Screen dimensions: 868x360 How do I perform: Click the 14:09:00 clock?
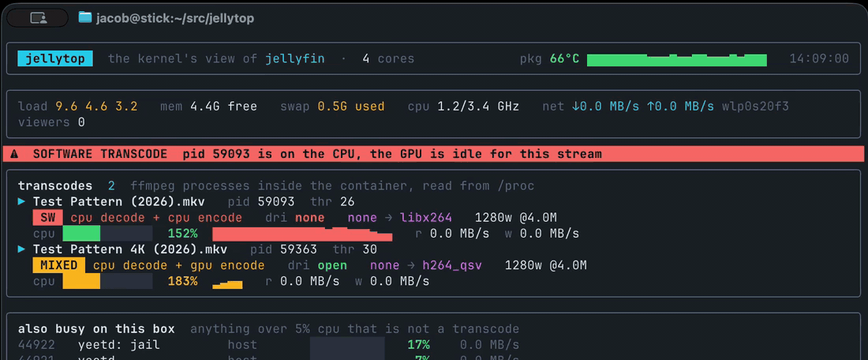(x=819, y=58)
